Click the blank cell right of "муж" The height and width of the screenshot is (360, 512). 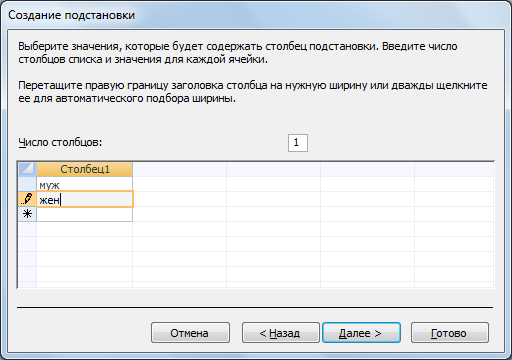click(179, 184)
